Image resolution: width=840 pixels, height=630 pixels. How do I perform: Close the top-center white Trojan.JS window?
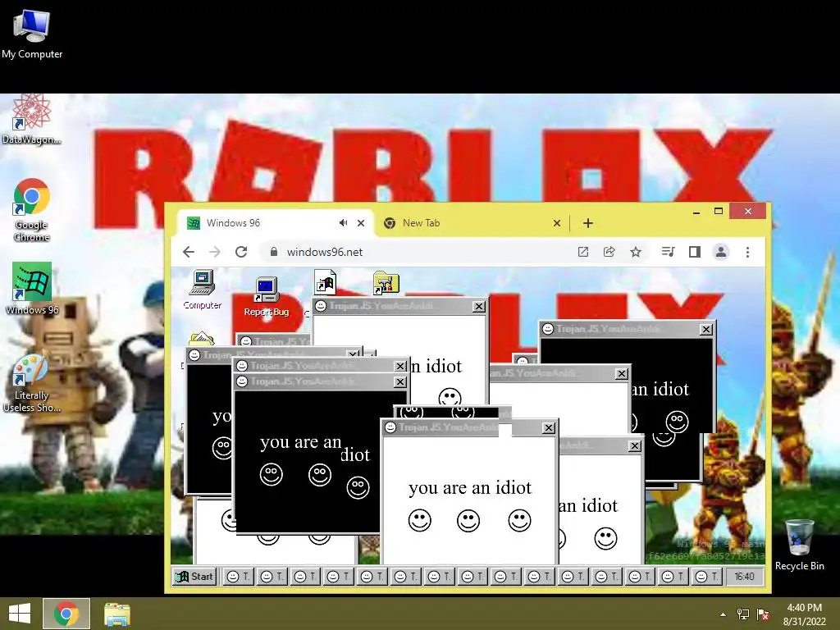coord(479,307)
